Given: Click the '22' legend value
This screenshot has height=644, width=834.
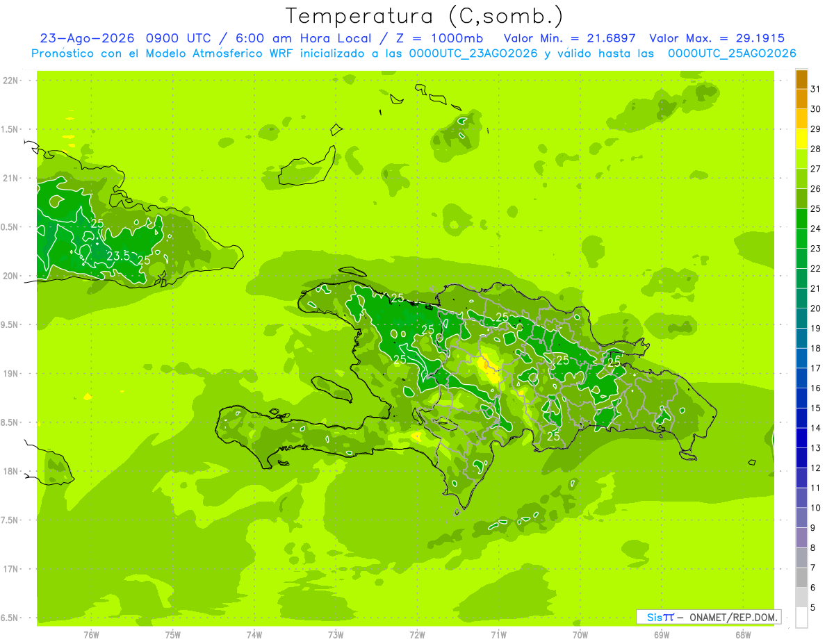Looking at the screenshot, I should click(x=816, y=268).
